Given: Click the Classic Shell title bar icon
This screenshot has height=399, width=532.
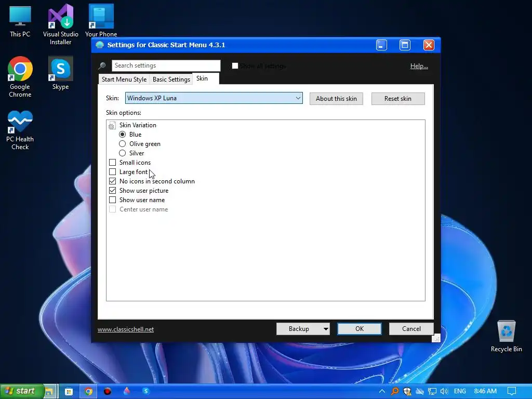Looking at the screenshot, I should click(x=100, y=45).
